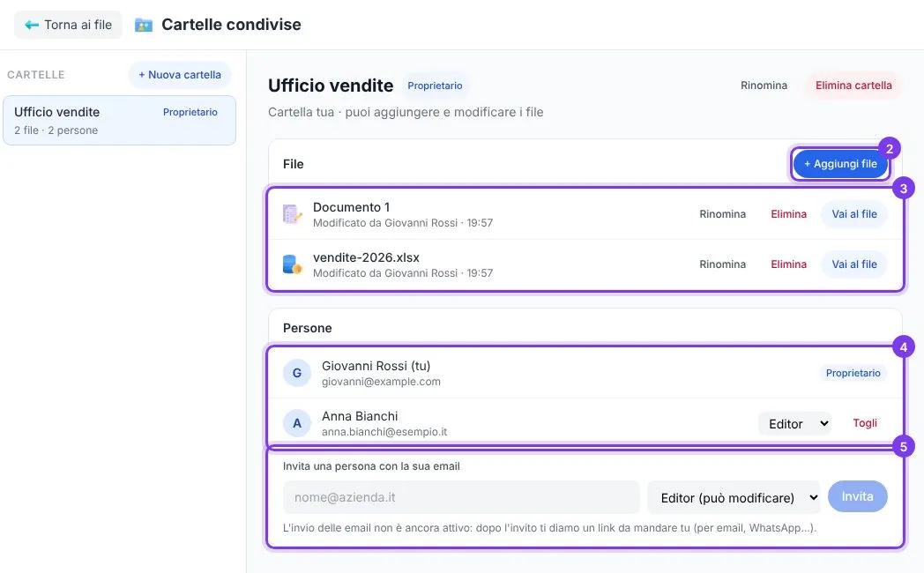Image resolution: width=924 pixels, height=573 pixels.
Task: Click the shared folders icon beside Cartelle condivise
Action: [143, 25]
